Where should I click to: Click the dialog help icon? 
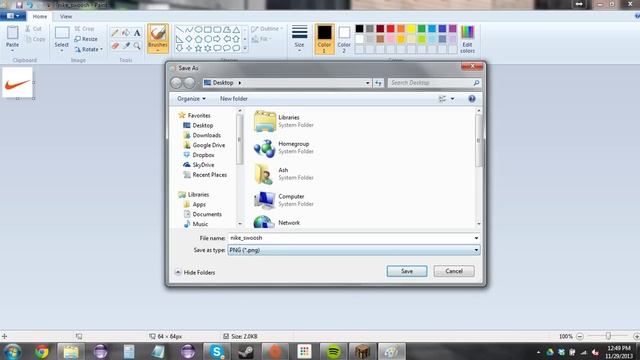pos(472,99)
